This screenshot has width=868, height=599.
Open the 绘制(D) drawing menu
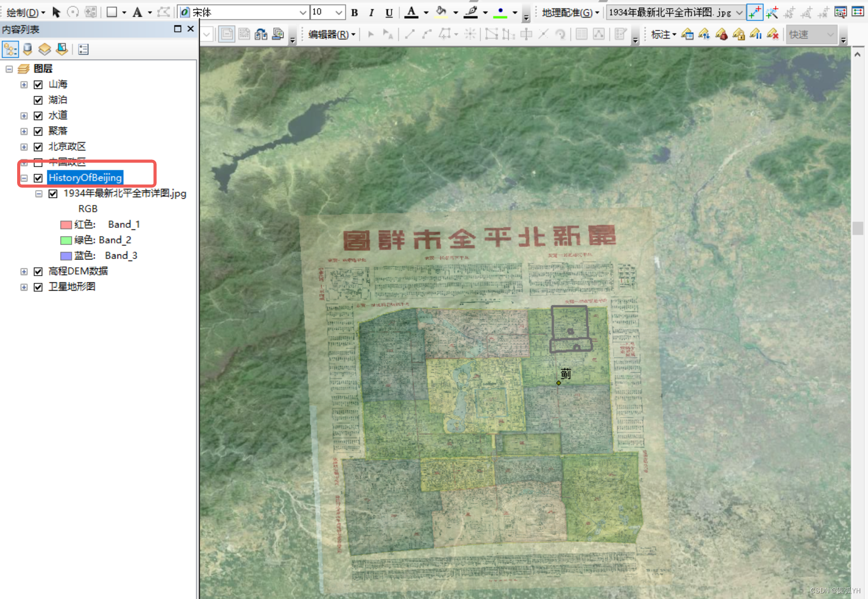coord(25,12)
